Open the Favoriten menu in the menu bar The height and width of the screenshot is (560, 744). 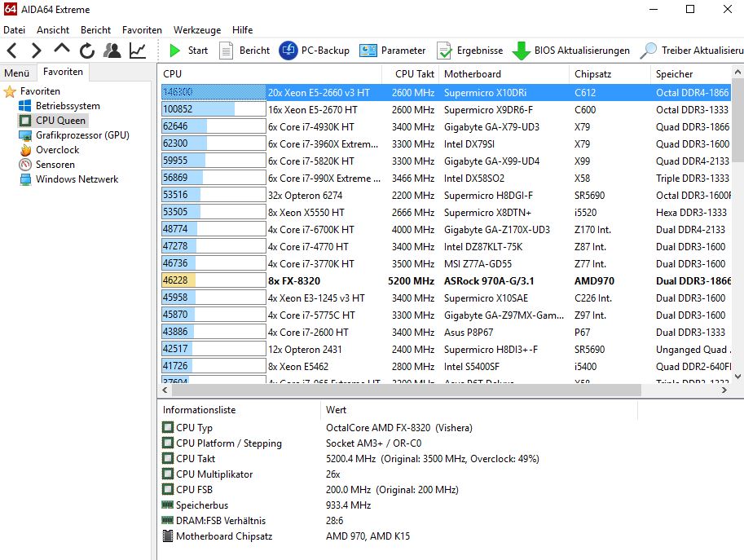142,30
